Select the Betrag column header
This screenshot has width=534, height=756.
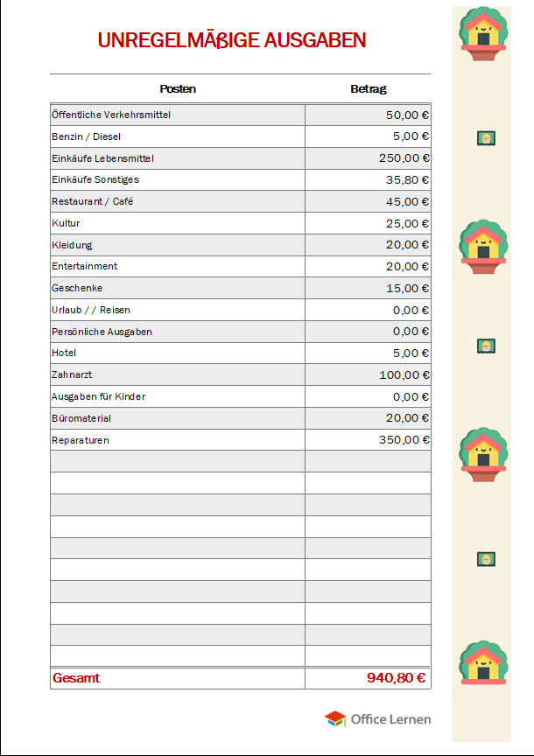(x=368, y=88)
